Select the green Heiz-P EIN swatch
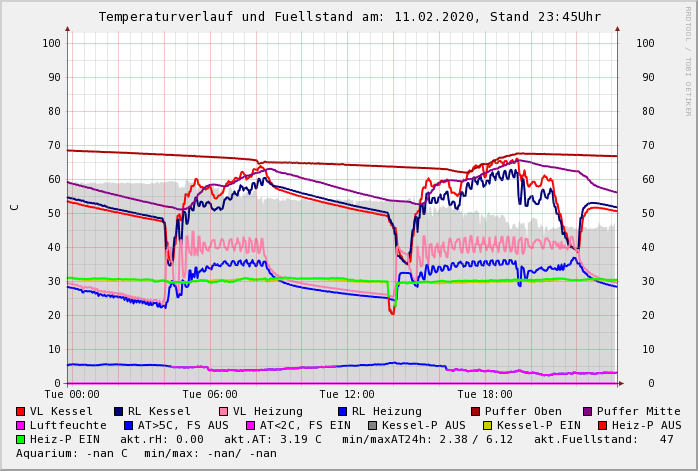This screenshot has height=471, width=698. (x=20, y=439)
